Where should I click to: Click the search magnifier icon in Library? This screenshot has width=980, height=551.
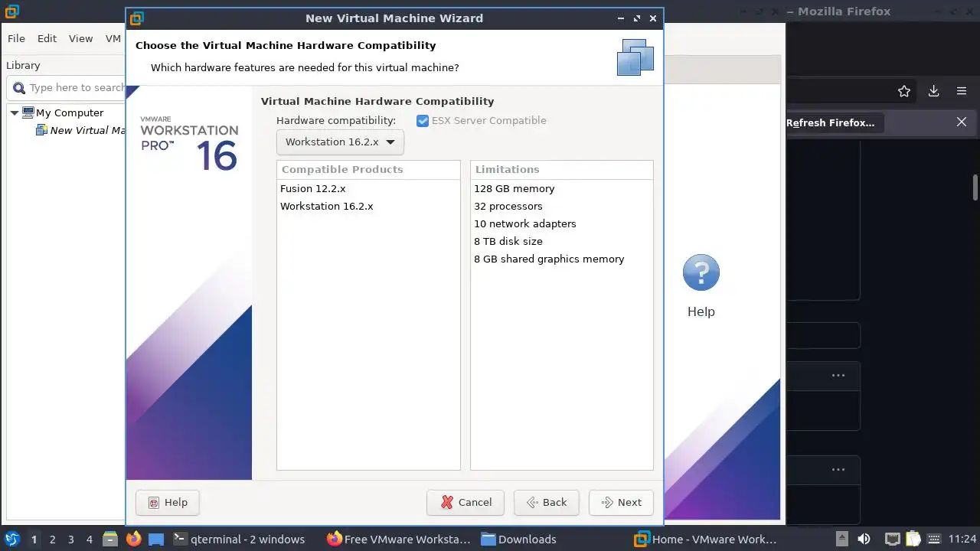tap(18, 87)
